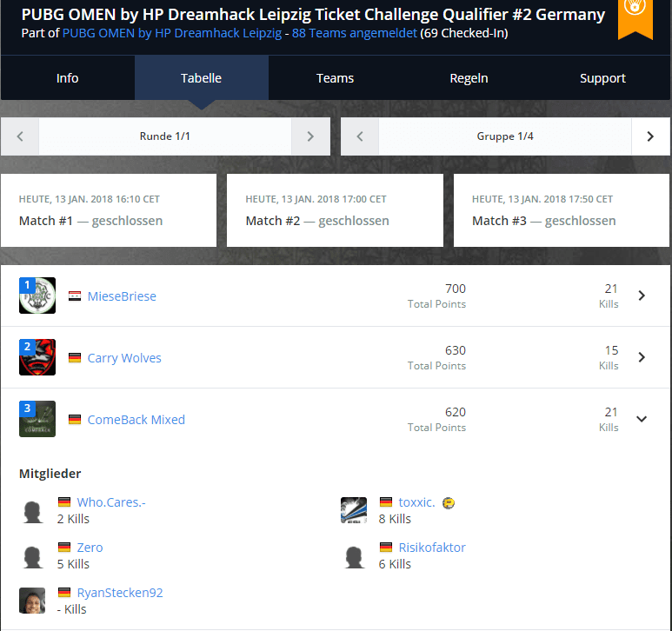Click the 'Mitglieder' heading
This screenshot has width=672, height=631.
point(50,474)
